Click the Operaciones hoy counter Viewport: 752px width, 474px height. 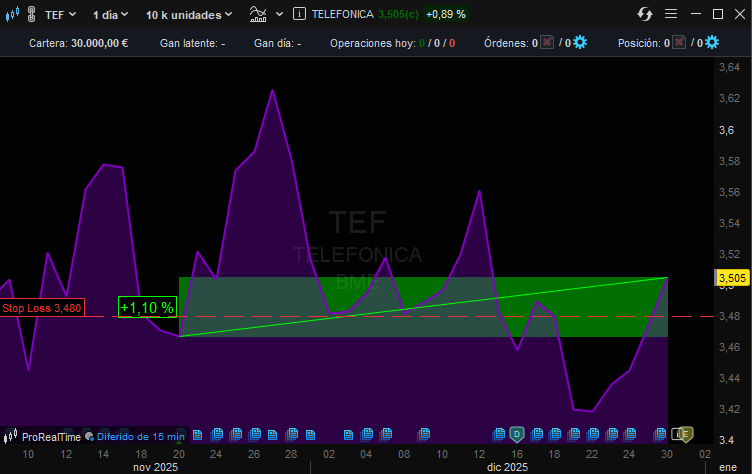tap(392, 43)
